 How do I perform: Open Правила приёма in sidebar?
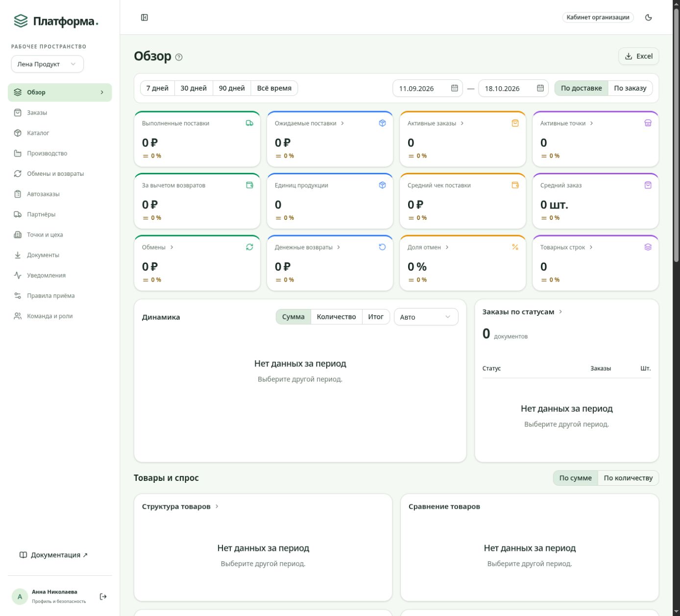[60, 296]
